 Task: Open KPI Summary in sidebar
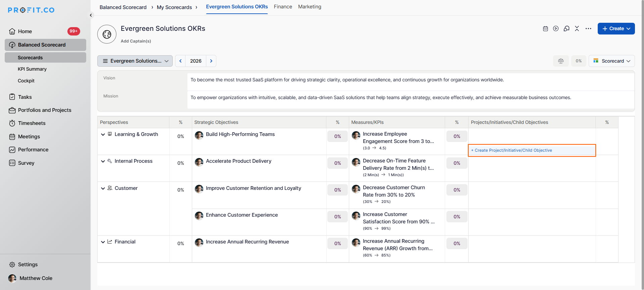(x=32, y=69)
